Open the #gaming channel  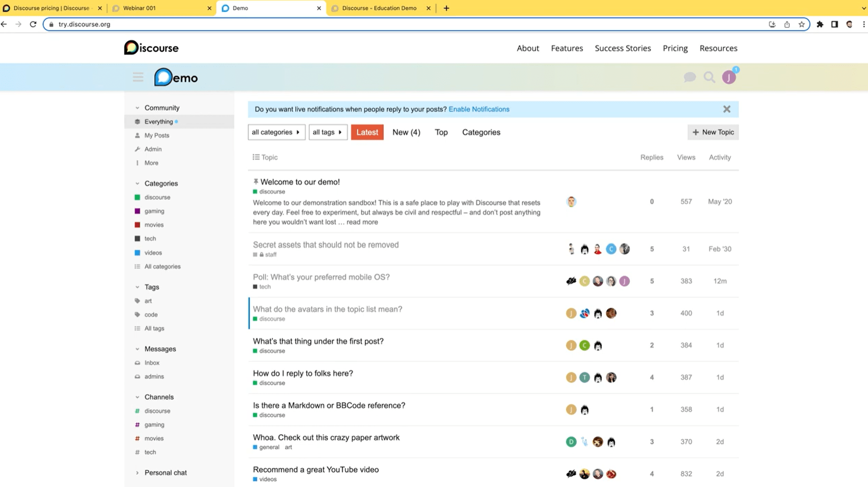154,424
